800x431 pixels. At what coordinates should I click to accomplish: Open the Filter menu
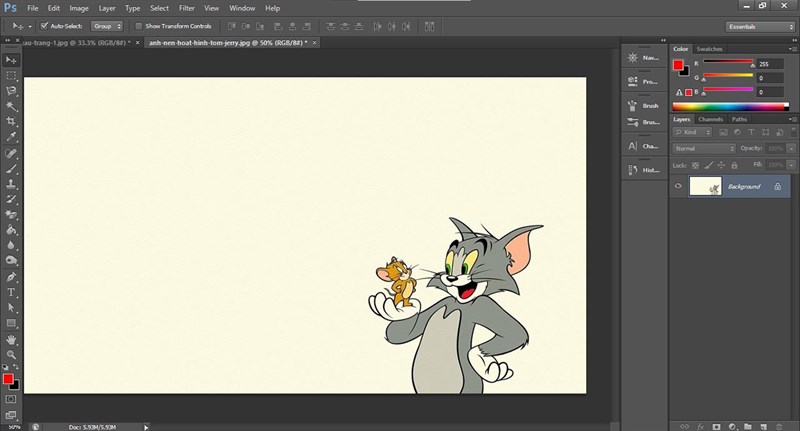point(187,8)
